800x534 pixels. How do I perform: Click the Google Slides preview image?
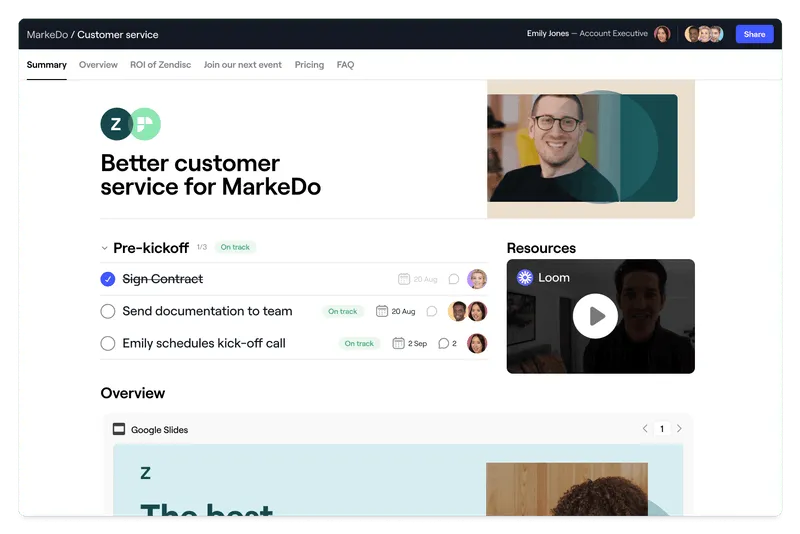point(398,480)
